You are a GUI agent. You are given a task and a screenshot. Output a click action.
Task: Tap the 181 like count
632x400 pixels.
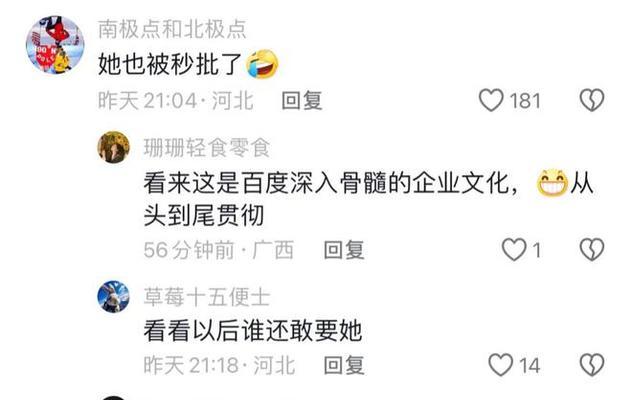point(525,100)
